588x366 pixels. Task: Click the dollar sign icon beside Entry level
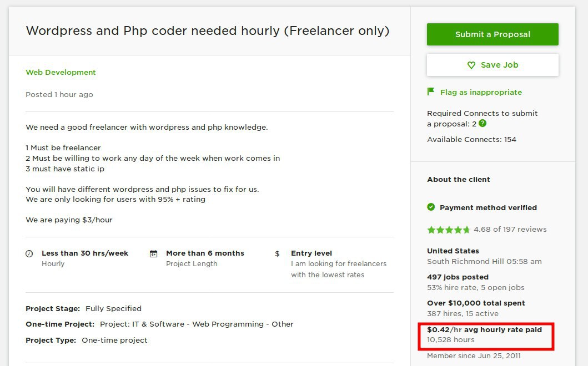coord(277,253)
